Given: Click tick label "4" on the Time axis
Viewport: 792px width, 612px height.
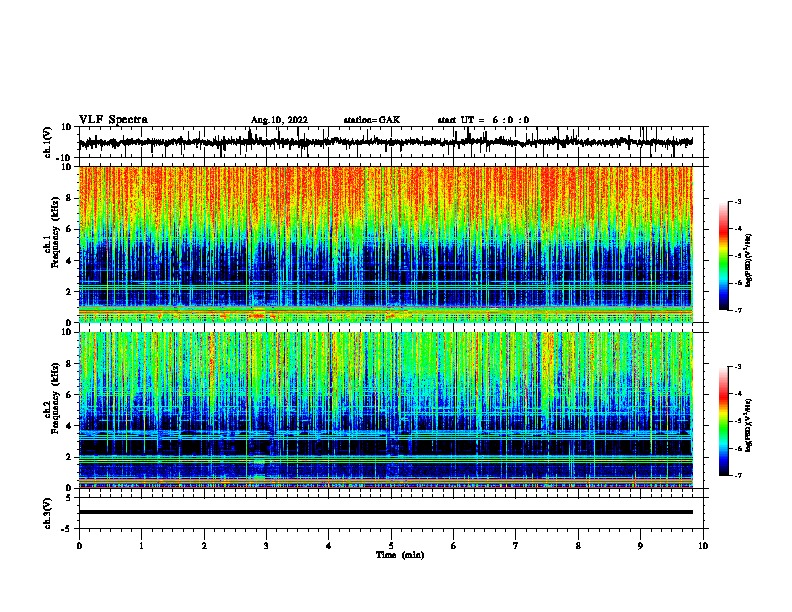Looking at the screenshot, I should coord(329,546).
